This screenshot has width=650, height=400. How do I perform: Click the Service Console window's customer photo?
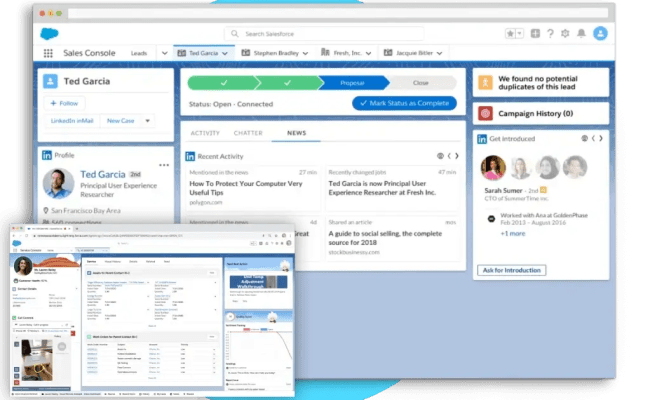[x=23, y=266]
